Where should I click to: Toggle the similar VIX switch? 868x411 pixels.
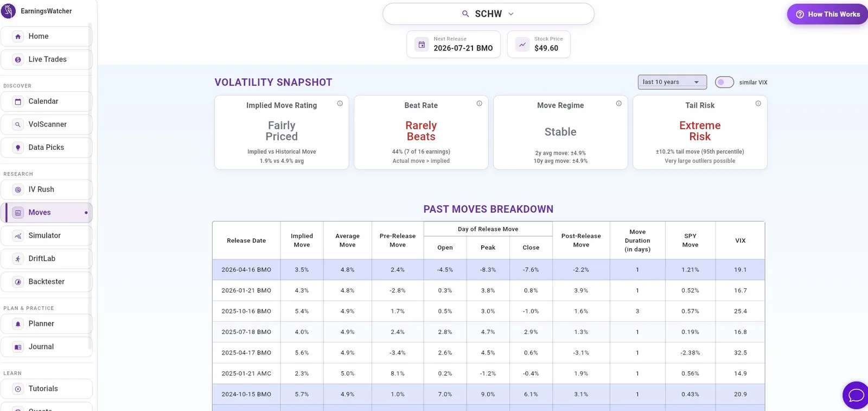click(724, 82)
